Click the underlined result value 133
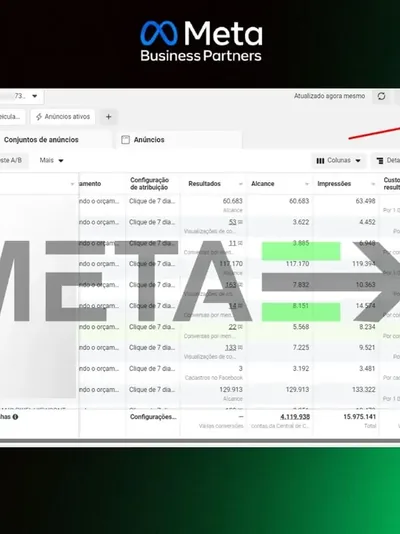The height and width of the screenshot is (534, 400). click(x=231, y=348)
